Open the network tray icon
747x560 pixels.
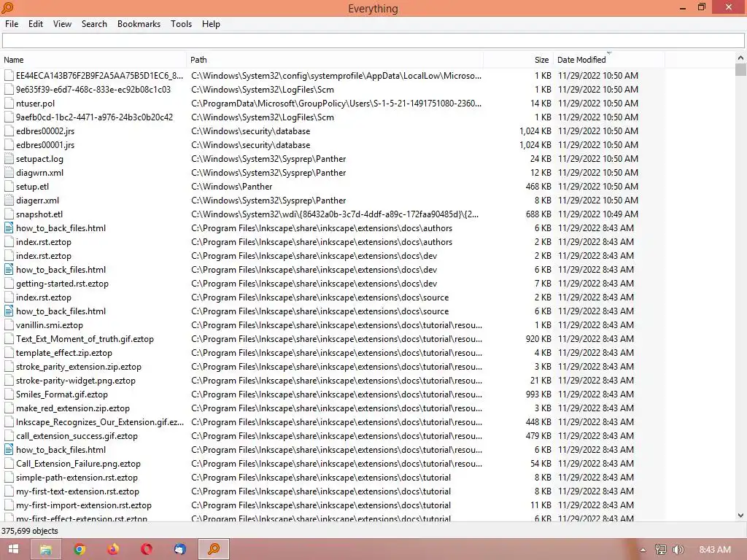pos(661,550)
